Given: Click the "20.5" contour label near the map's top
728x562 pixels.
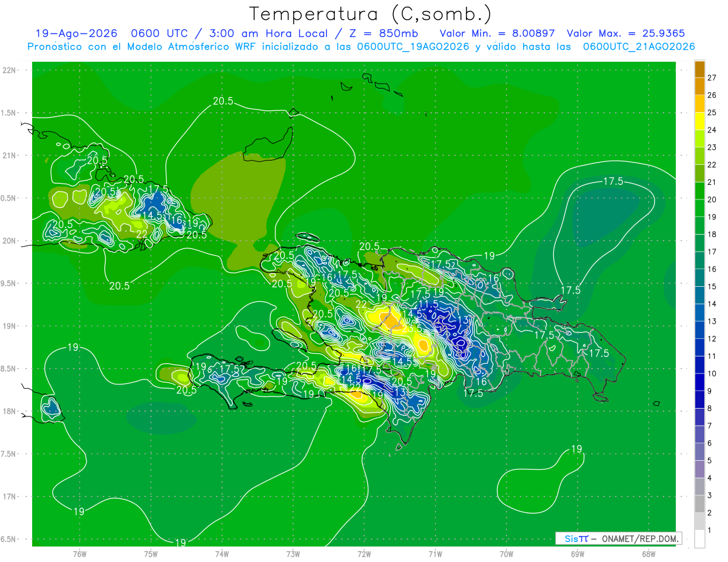Looking at the screenshot, I should (223, 101).
